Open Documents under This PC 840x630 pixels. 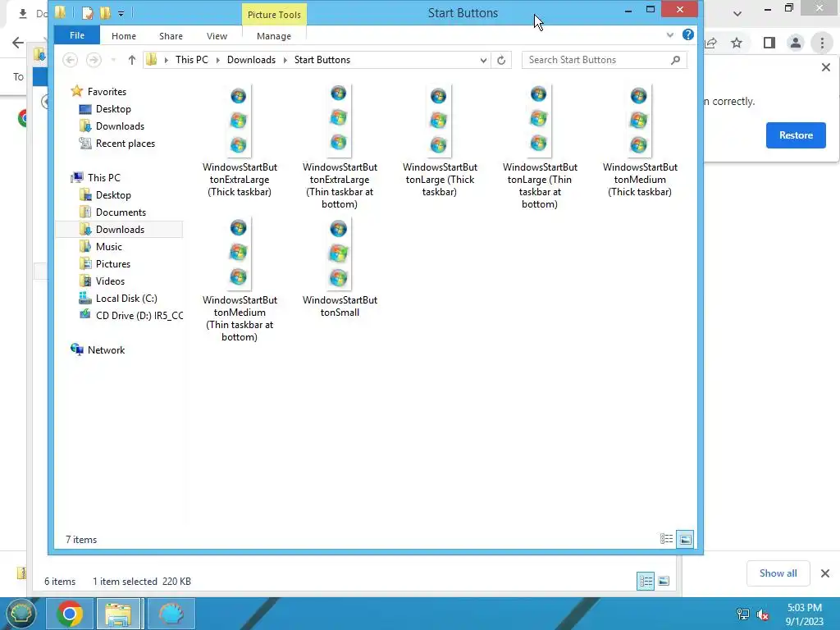[x=121, y=212]
